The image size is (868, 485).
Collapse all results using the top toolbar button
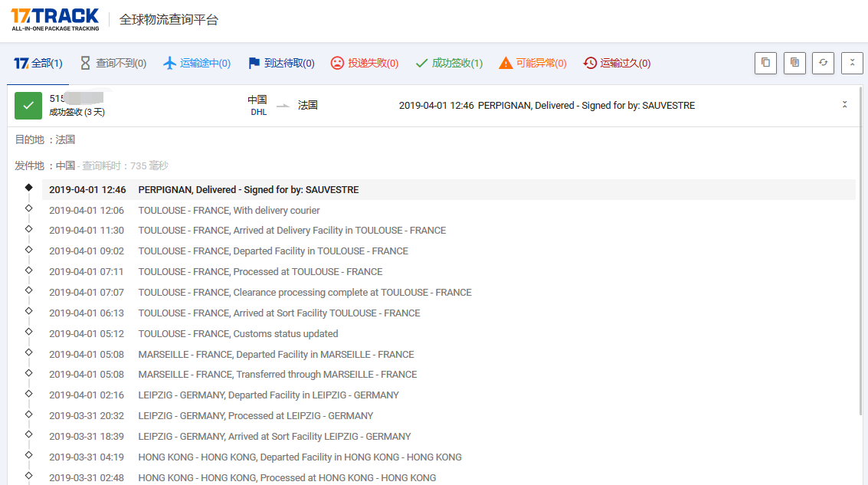pyautogui.click(x=852, y=63)
